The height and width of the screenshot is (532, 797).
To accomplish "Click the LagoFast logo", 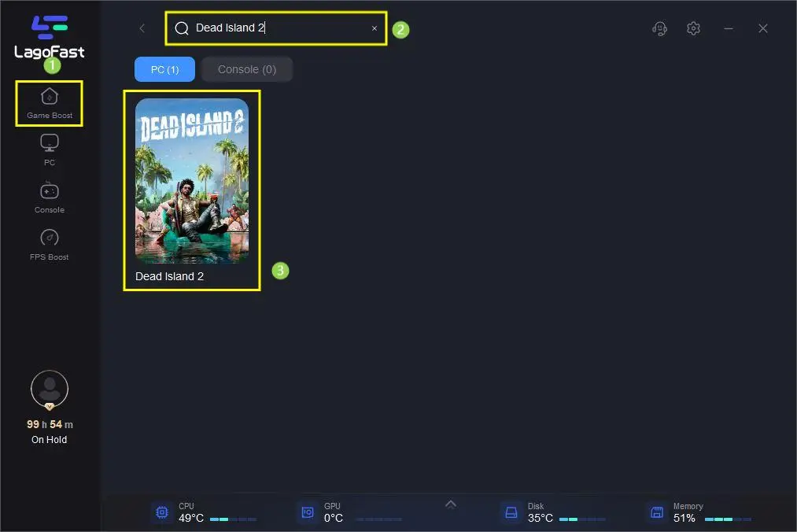I will pyautogui.click(x=50, y=37).
